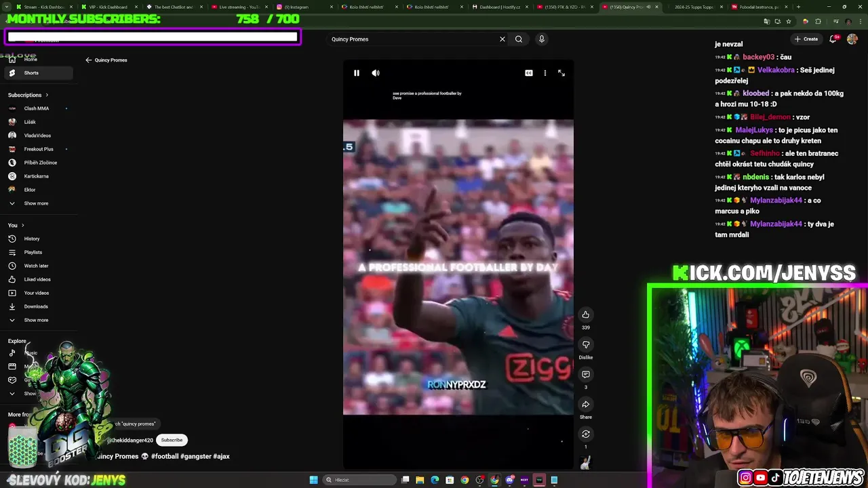Open File Explorer from the taskbar
The image size is (868, 488).
[x=420, y=480]
